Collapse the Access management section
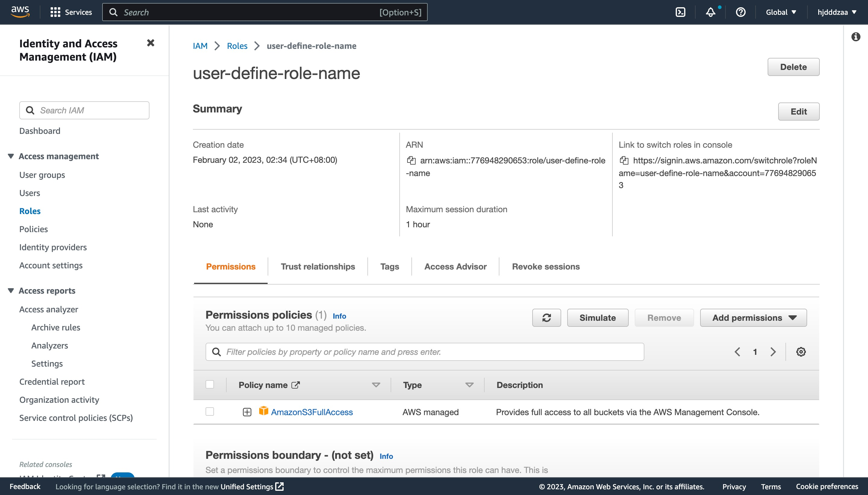This screenshot has height=495, width=868. [x=11, y=156]
